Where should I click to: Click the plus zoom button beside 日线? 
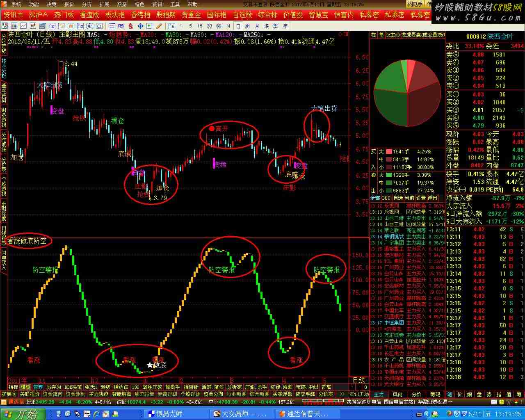point(358,387)
